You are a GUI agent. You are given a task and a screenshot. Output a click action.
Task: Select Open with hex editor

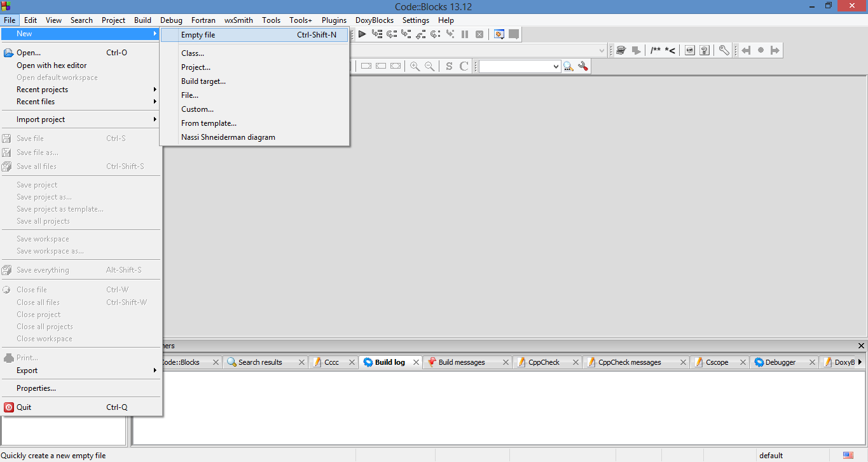[x=81, y=65]
